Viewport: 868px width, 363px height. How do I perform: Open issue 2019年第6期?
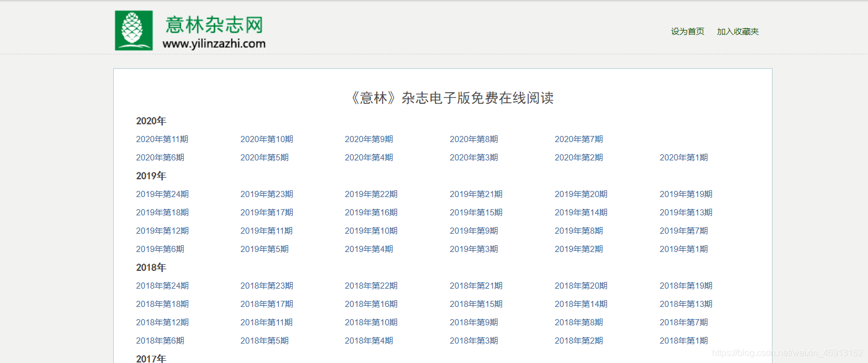(x=160, y=249)
